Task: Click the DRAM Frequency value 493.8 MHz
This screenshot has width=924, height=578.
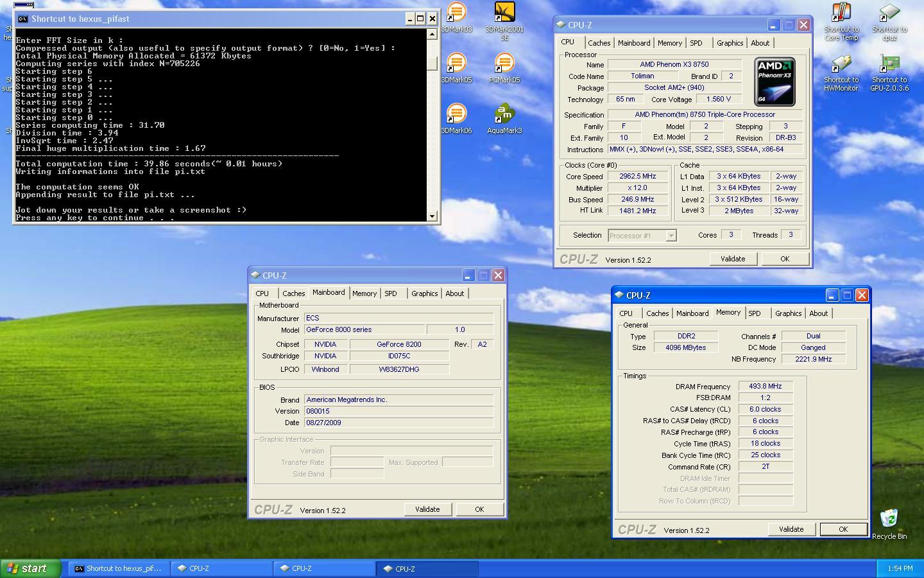Action: point(766,386)
